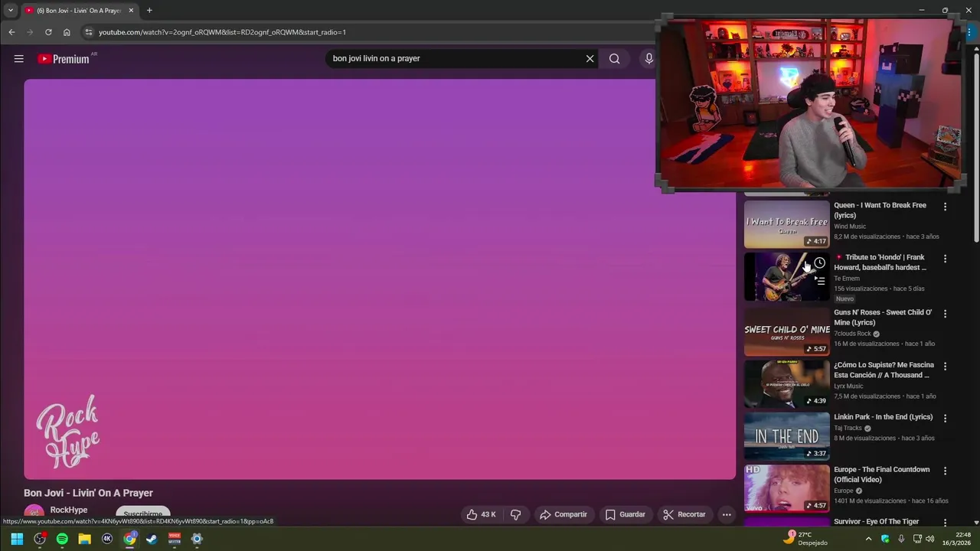Close the Bon Jovi Livin' On A Prayer tab
The height and width of the screenshot is (551, 980).
131,11
